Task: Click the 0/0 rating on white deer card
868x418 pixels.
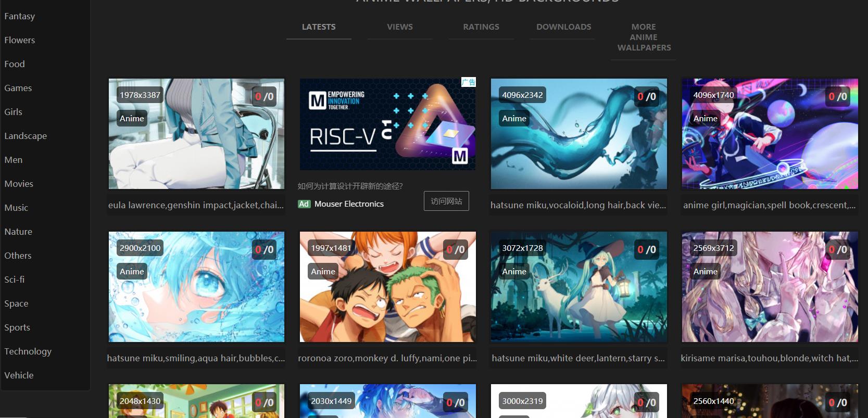Action: coord(647,249)
